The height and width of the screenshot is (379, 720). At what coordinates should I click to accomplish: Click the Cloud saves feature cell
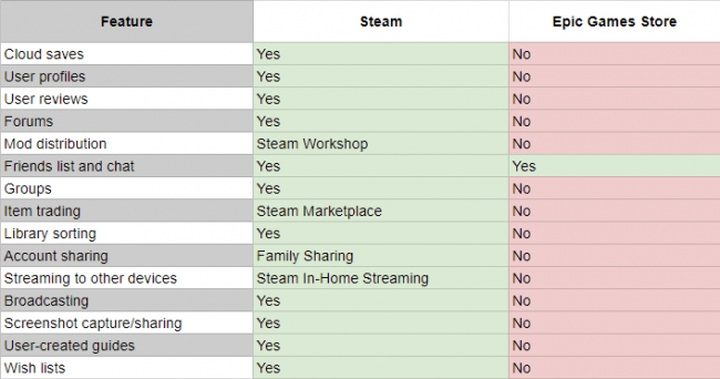click(126, 54)
